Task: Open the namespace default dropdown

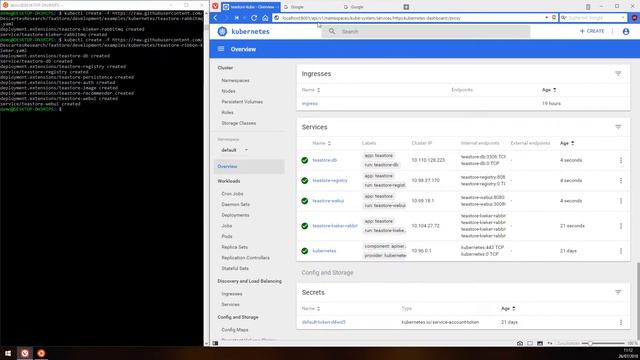Action: 235,150
